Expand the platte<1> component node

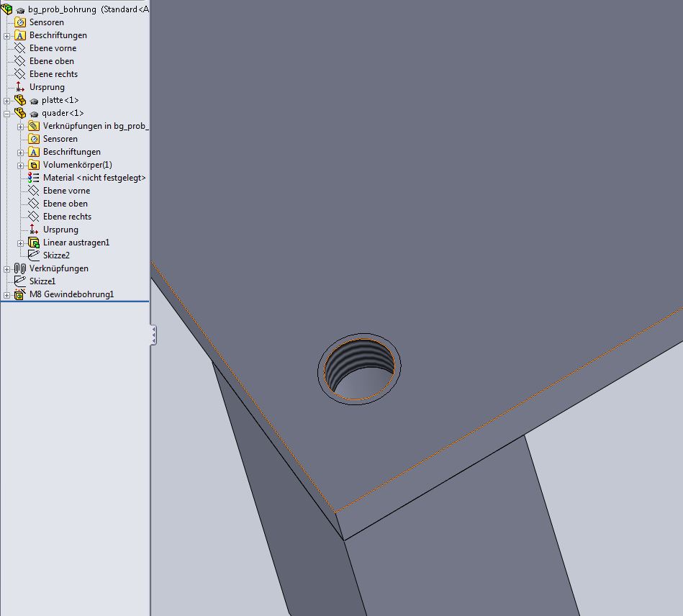click(7, 100)
